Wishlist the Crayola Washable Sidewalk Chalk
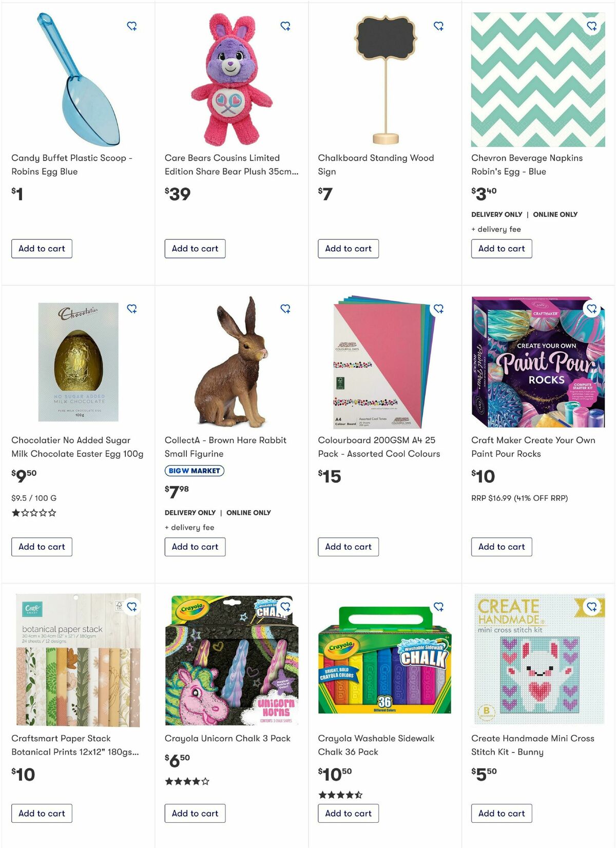Viewport: 616px width, 848px height. pos(438,607)
